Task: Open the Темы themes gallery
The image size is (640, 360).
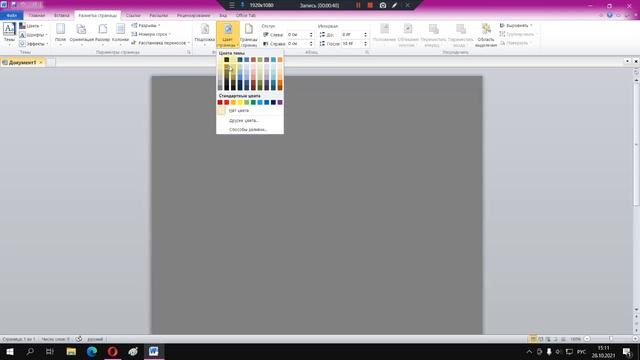Action: [x=9, y=34]
